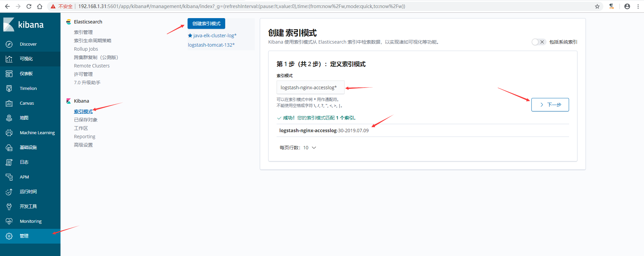Click the Kibana logo

24,24
